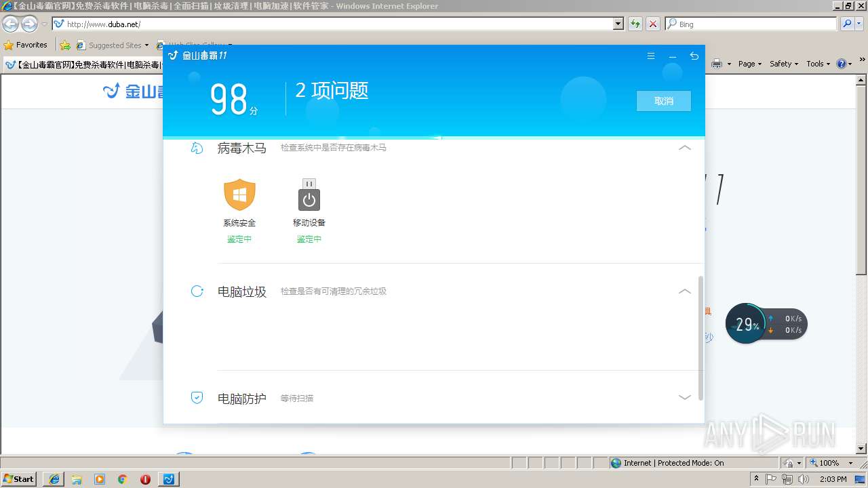The width and height of the screenshot is (868, 488).
Task: Click the green 鉴定中 under 移动设备
Action: pos(309,239)
